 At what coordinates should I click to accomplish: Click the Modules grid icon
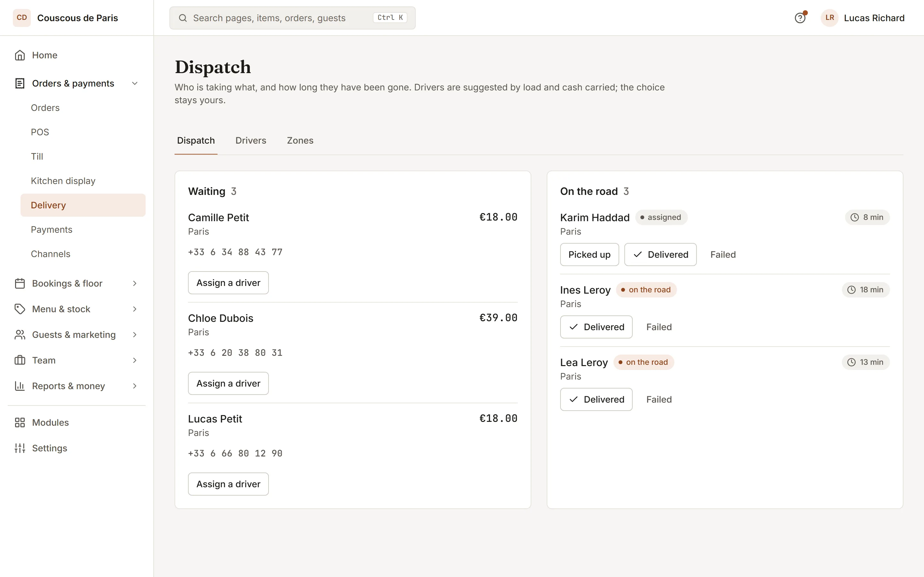(20, 422)
